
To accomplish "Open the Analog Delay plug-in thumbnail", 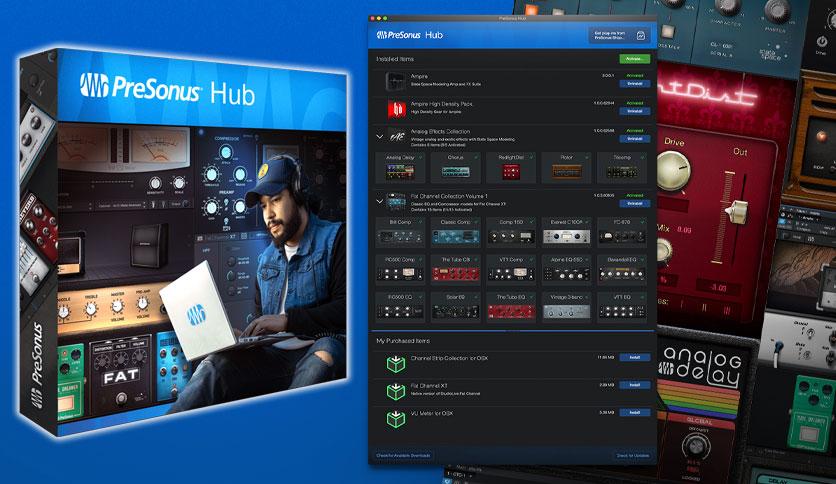I will coord(400,172).
